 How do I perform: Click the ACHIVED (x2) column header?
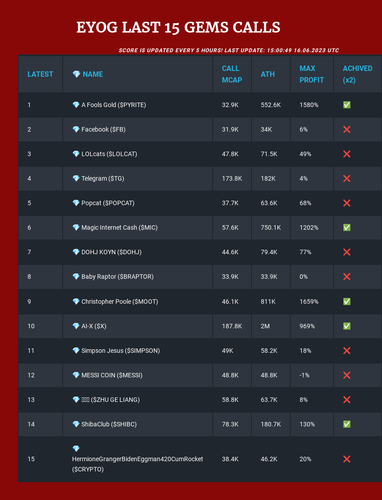[358, 74]
